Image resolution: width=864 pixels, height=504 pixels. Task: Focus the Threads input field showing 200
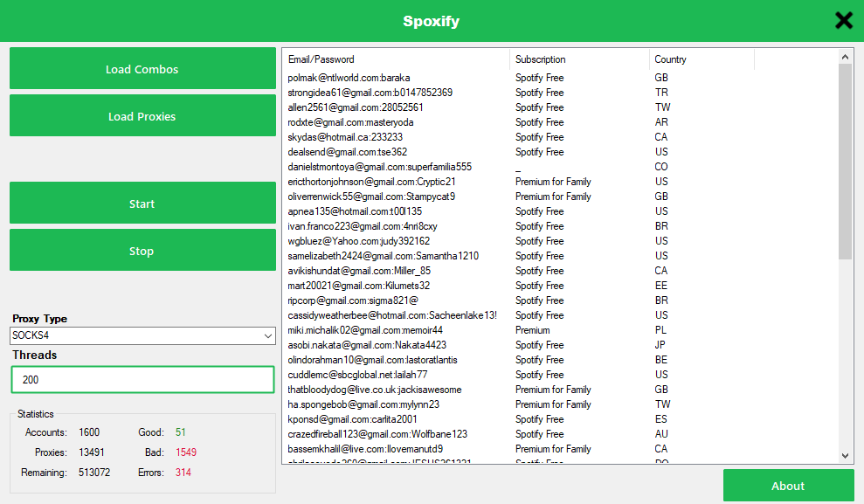(142, 379)
